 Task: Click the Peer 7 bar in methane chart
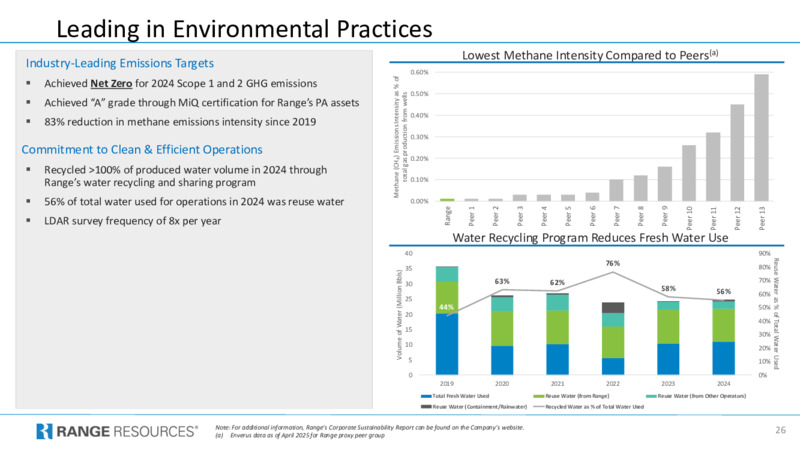[x=616, y=190]
